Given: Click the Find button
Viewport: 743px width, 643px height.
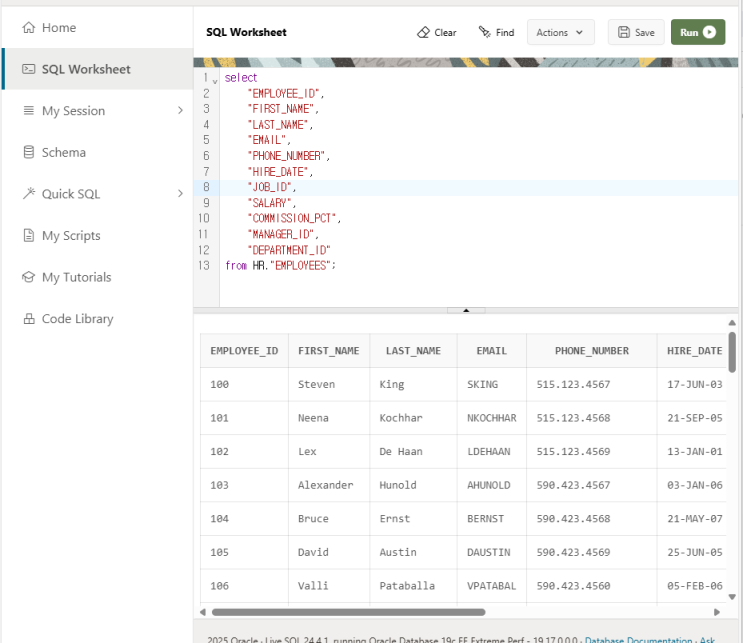Looking at the screenshot, I should (497, 32).
